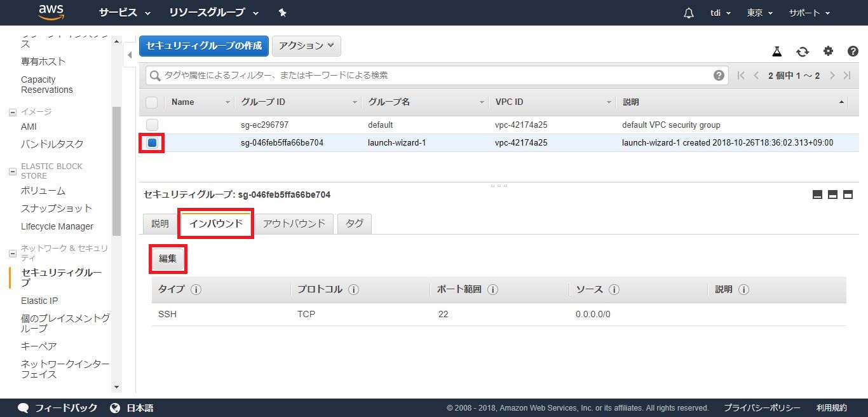The image size is (868, 417).
Task: Toggle the select-all header checkbox
Action: 152,102
